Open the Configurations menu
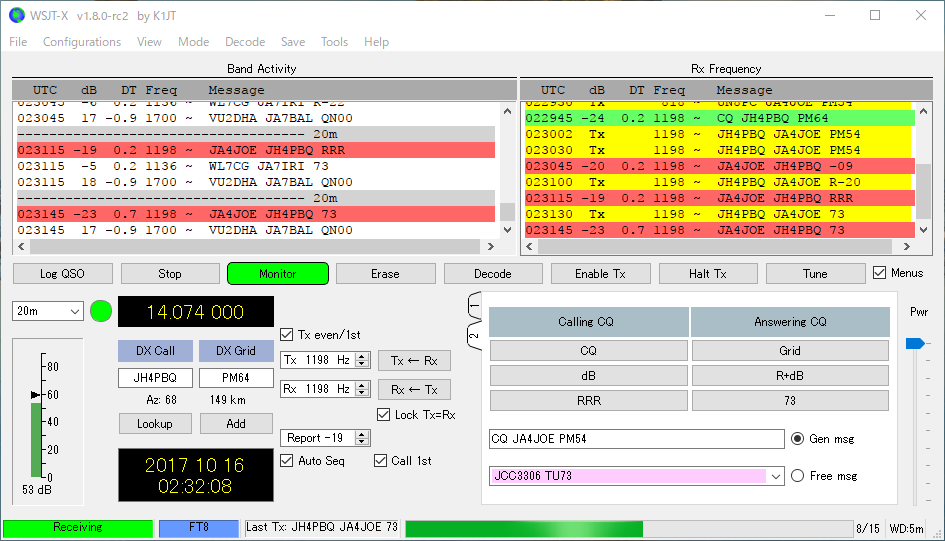The image size is (945, 541). [x=82, y=42]
